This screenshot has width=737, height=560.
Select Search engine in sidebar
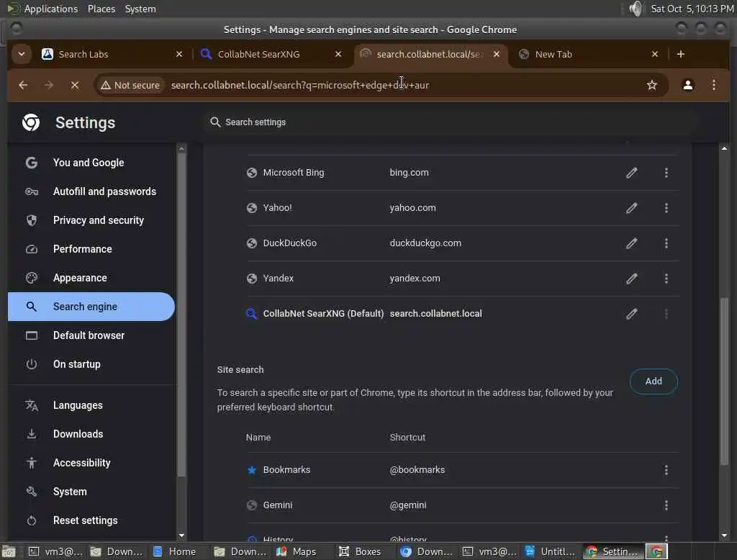point(91,307)
